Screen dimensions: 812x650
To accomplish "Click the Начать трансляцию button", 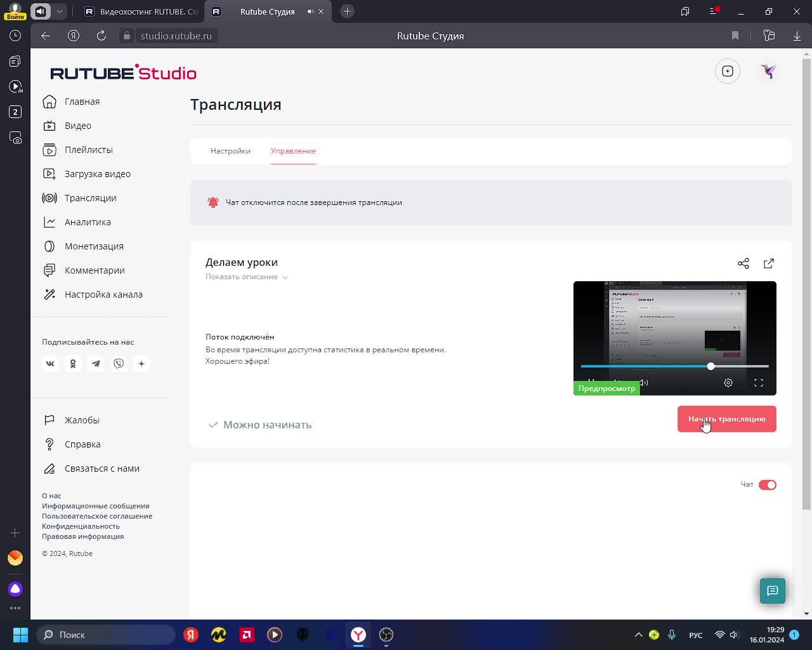I will 727,419.
